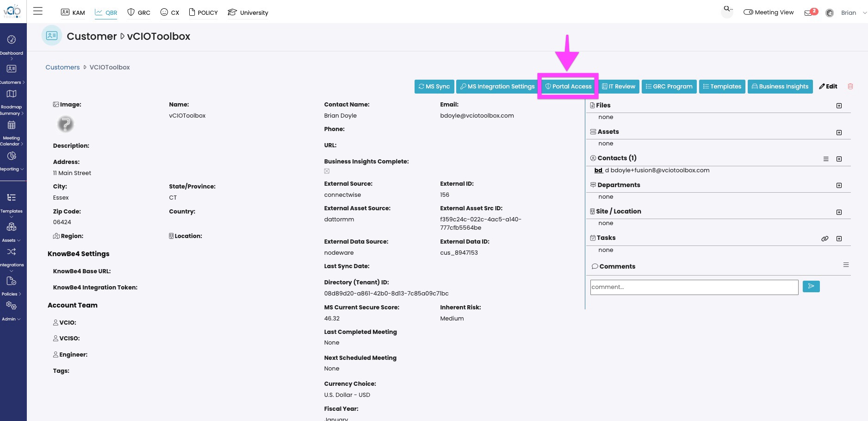This screenshot has height=421, width=868.
Task: Click the customer image placeholder
Action: [x=65, y=124]
